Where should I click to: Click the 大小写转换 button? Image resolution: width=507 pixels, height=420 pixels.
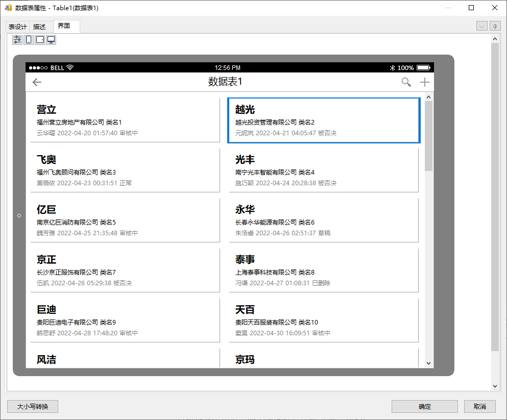(33, 407)
